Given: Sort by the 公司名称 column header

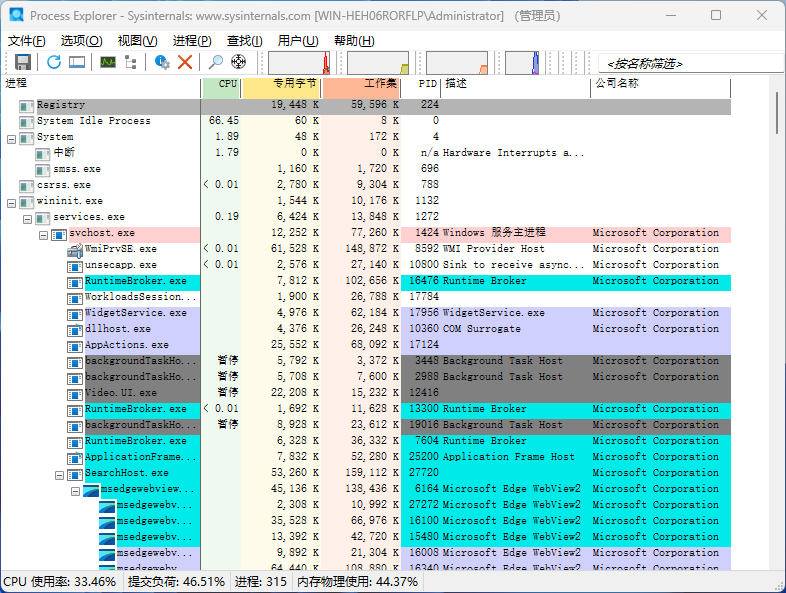Looking at the screenshot, I should point(661,88).
